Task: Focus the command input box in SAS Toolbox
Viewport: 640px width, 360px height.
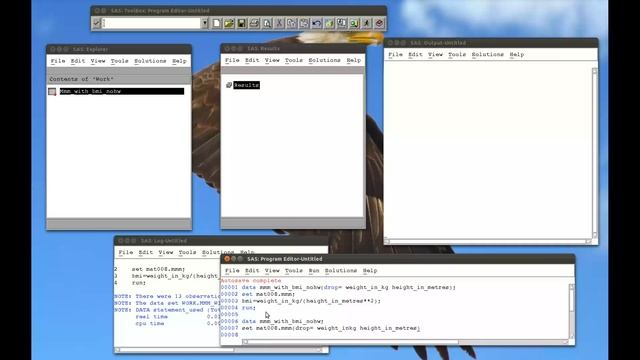Action: click(151, 23)
